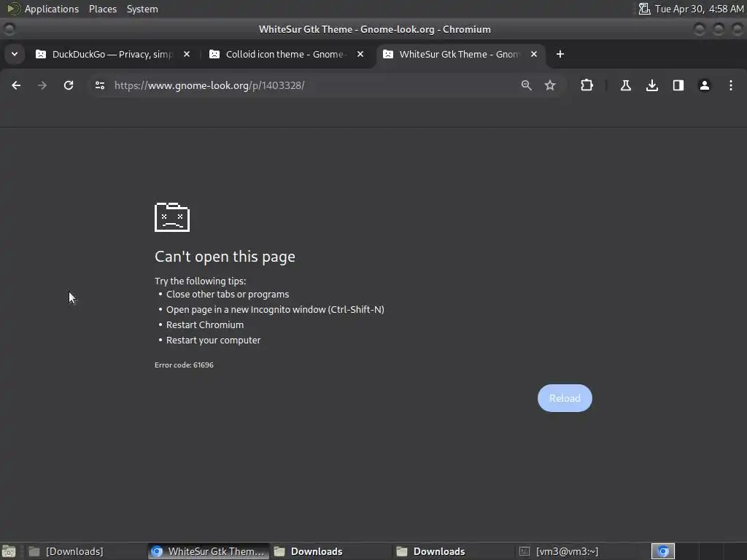This screenshot has width=747, height=560.
Task: Bookmark this page with the star icon
Action: click(x=550, y=85)
